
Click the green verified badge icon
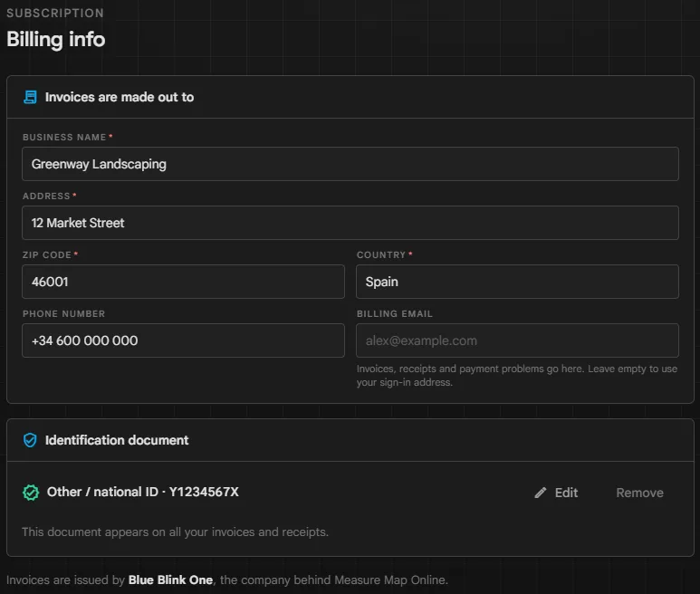(x=31, y=493)
